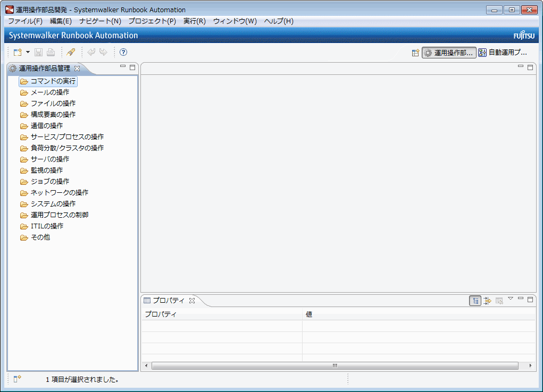Screen dimensions: 543x392
Task: Click the status bar icon at bottom left
Action: pos(18,379)
